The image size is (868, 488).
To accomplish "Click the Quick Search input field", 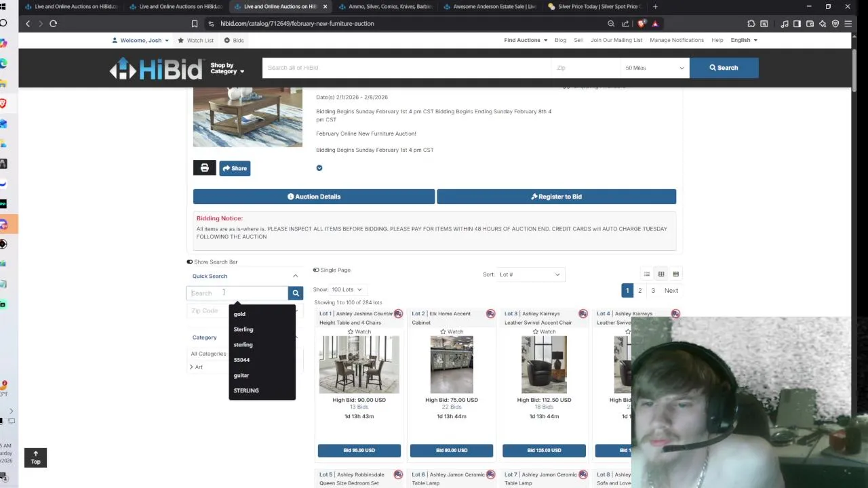I will (x=237, y=293).
